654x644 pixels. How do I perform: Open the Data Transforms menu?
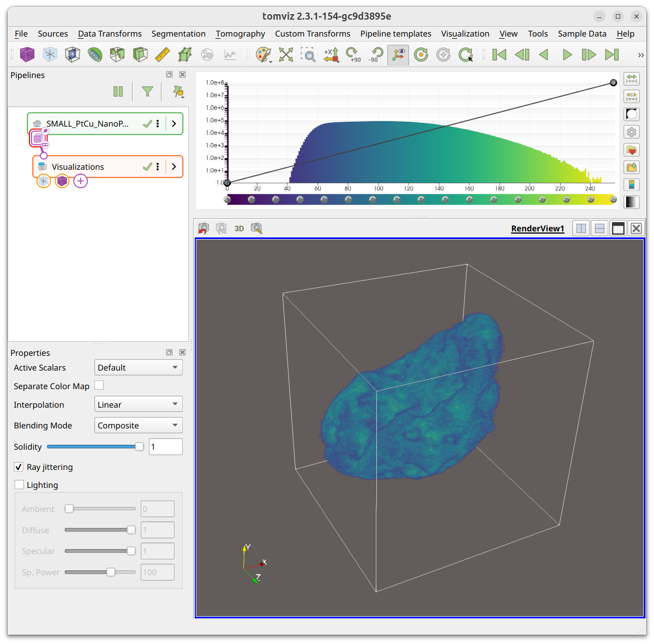(110, 34)
